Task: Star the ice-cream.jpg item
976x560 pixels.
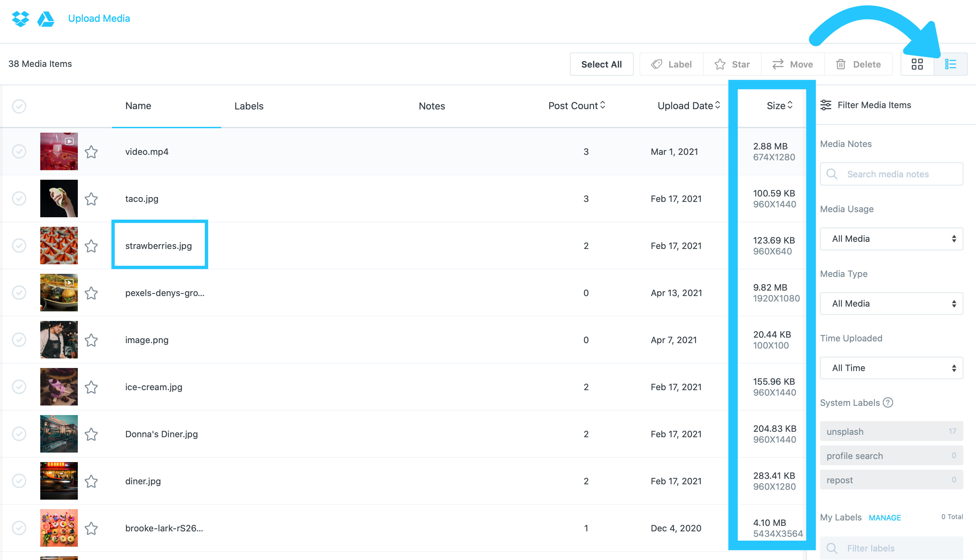Action: pyautogui.click(x=91, y=387)
